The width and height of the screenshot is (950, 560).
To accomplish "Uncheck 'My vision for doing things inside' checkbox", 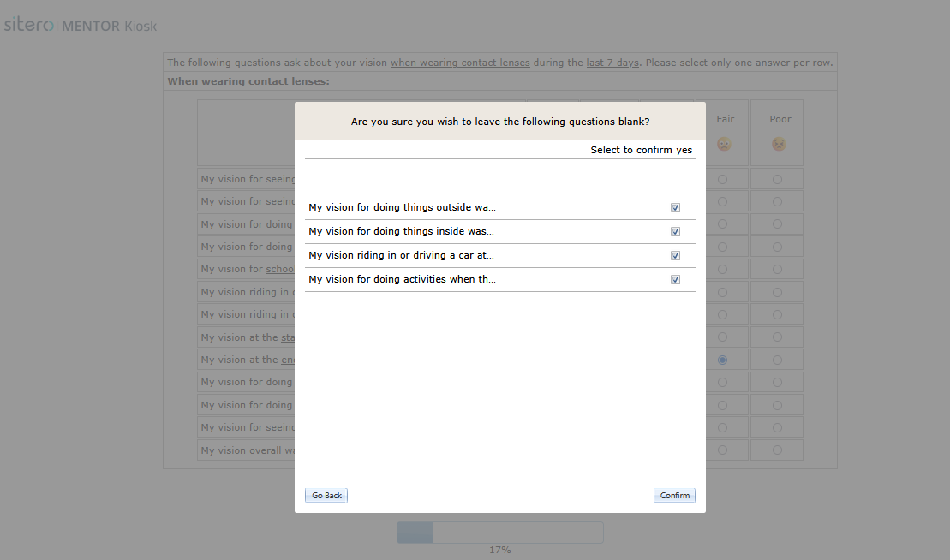I will point(676,232).
